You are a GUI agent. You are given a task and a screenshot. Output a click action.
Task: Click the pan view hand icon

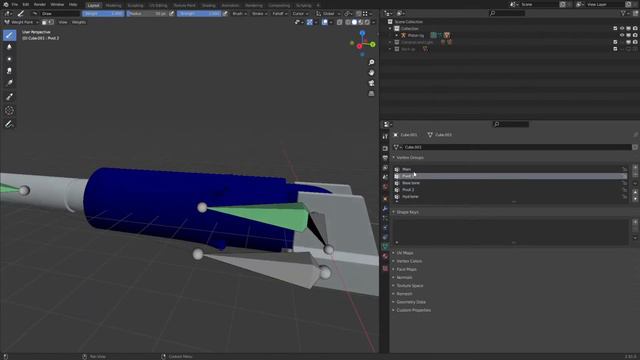click(x=371, y=73)
